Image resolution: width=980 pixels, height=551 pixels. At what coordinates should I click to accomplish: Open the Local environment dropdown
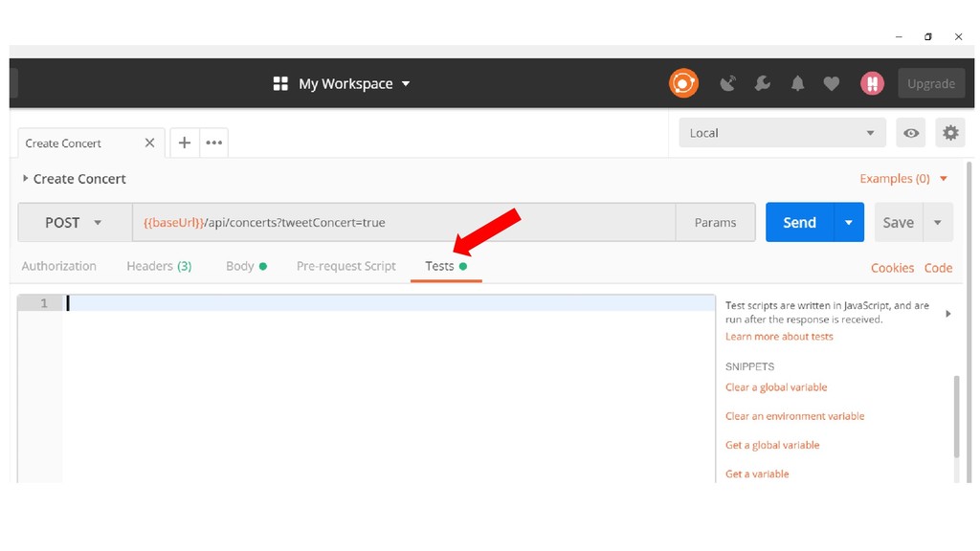[783, 132]
